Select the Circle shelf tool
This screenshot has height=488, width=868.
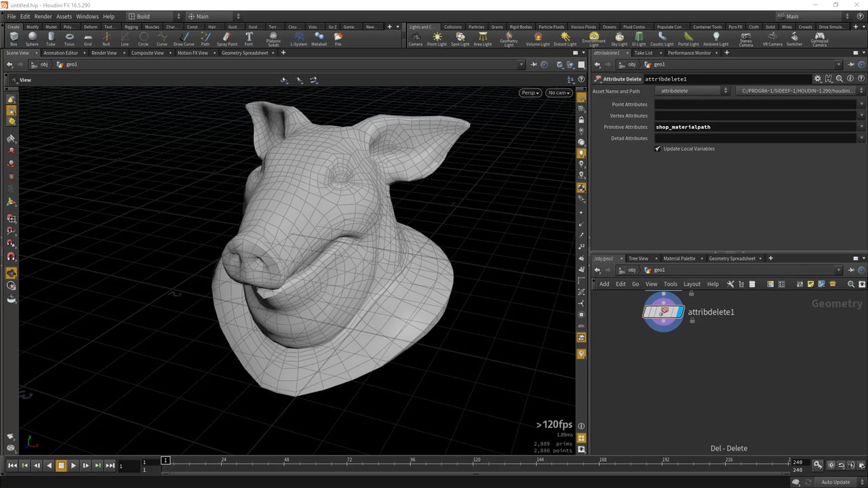point(144,39)
